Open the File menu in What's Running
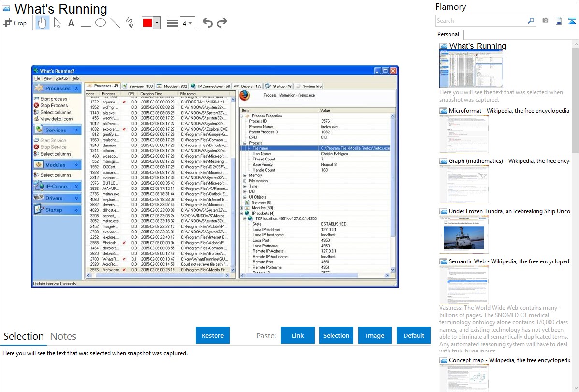The image size is (579, 392). [37, 78]
